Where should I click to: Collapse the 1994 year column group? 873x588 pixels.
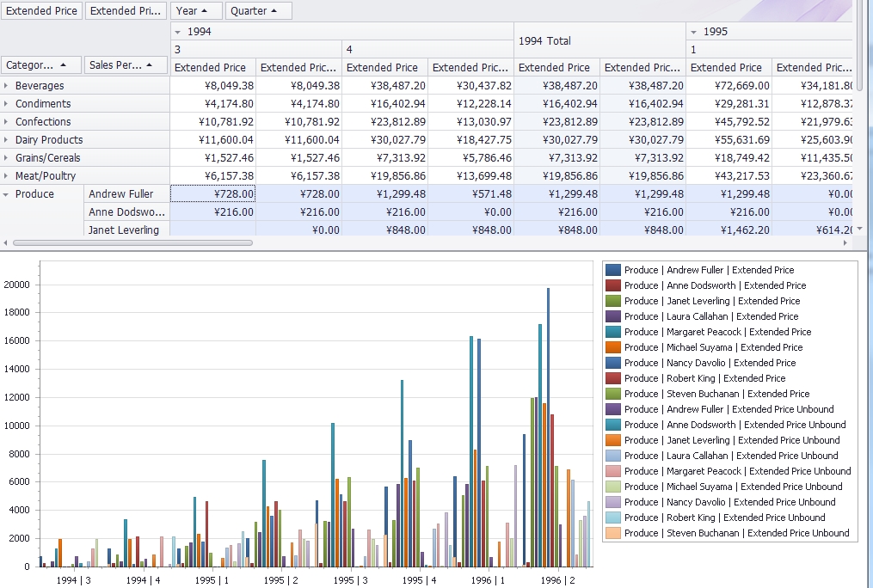[177, 33]
